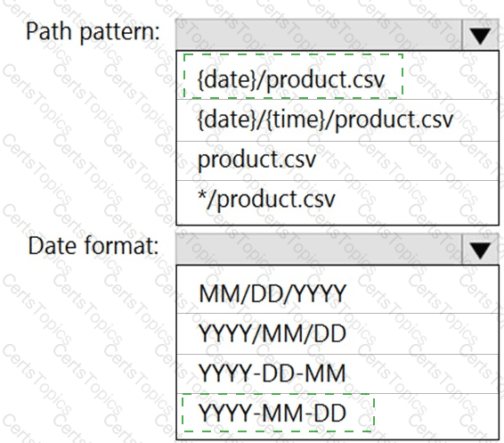Open the Date format dropdown arrow
This screenshot has width=504, height=443.
point(480,250)
